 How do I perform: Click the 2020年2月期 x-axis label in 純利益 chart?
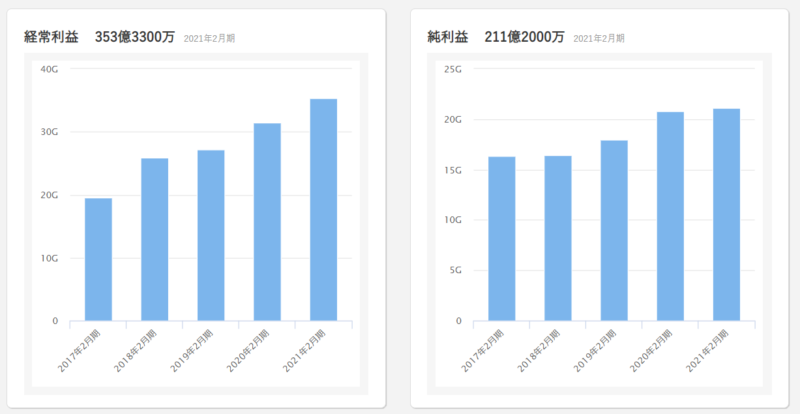pyautogui.click(x=651, y=350)
